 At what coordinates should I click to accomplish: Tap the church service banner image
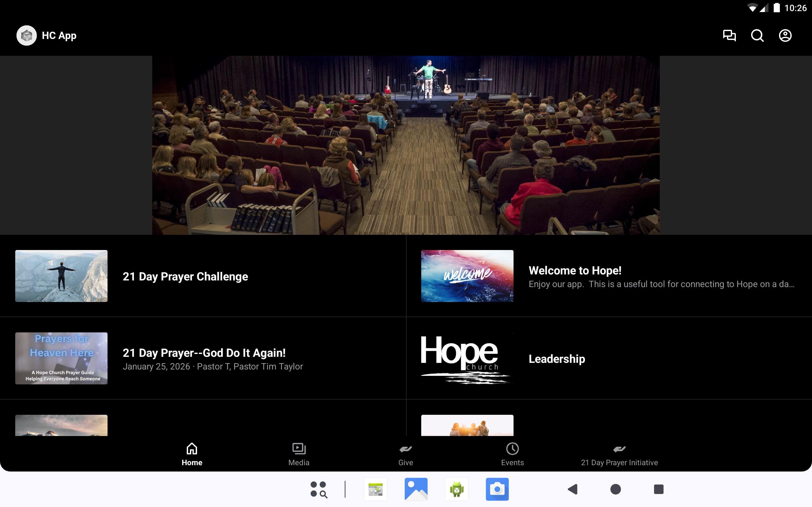[406, 145]
